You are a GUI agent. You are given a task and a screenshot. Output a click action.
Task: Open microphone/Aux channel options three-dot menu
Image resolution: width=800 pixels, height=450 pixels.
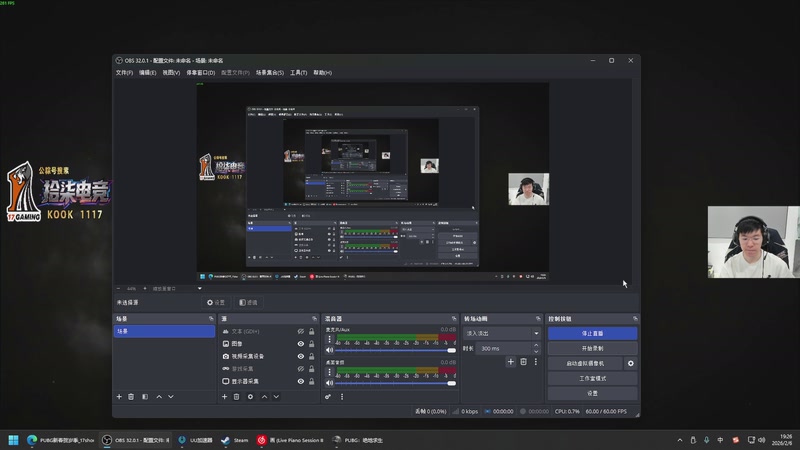[x=330, y=339]
